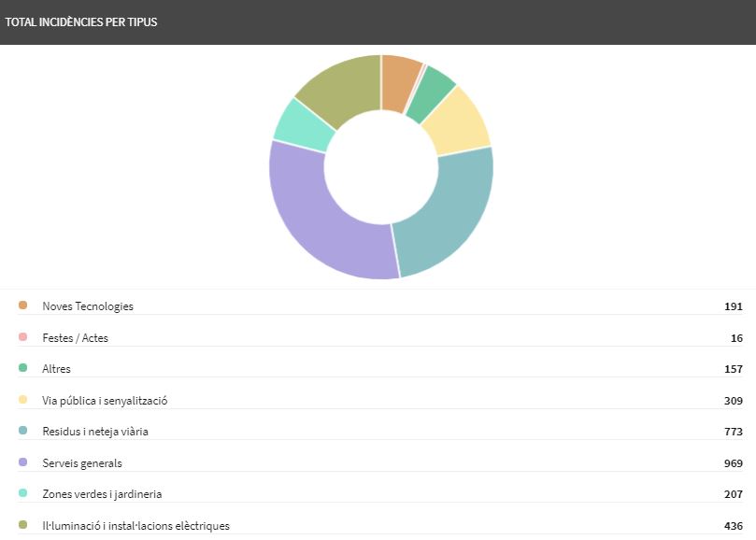Click the Total incidències per tipus header

tap(81, 22)
